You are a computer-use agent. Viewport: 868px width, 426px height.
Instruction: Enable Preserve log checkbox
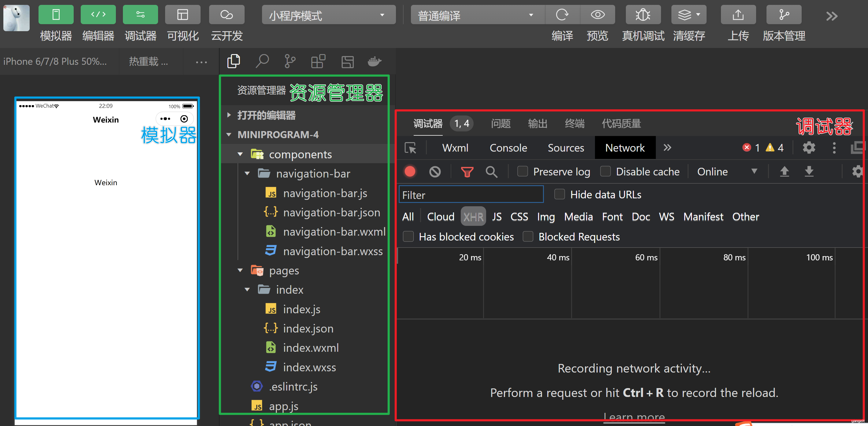coord(522,171)
